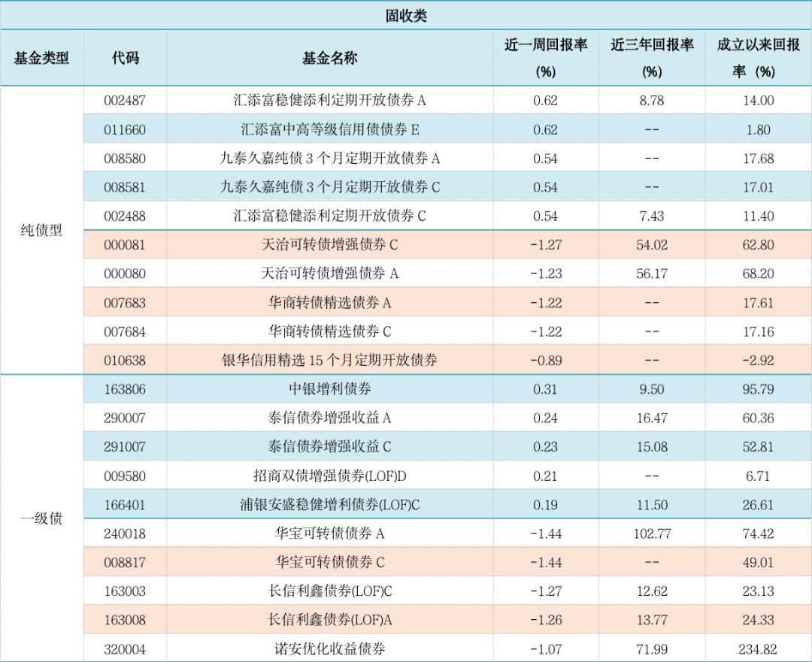The image size is (812, 662).
Task: Click weekly return value -0.89
Action: tap(546, 360)
